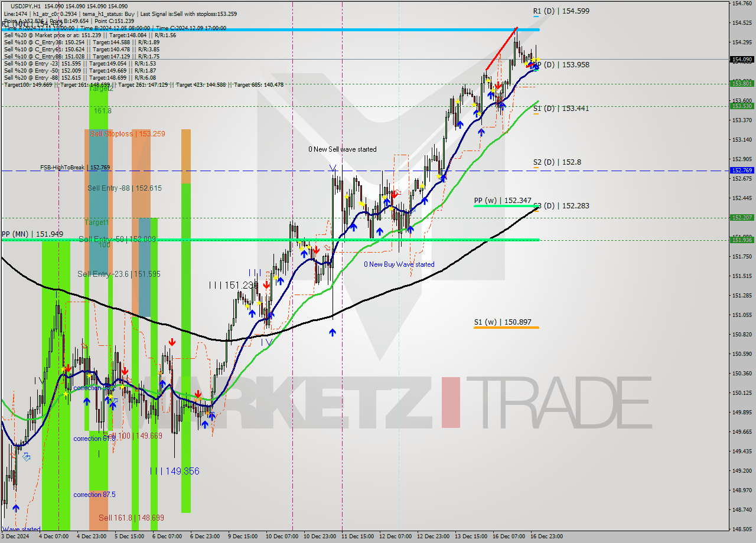756x543 pixels.
Task: Click the Sell 161.8 | 148.699 label
Action: tap(131, 518)
